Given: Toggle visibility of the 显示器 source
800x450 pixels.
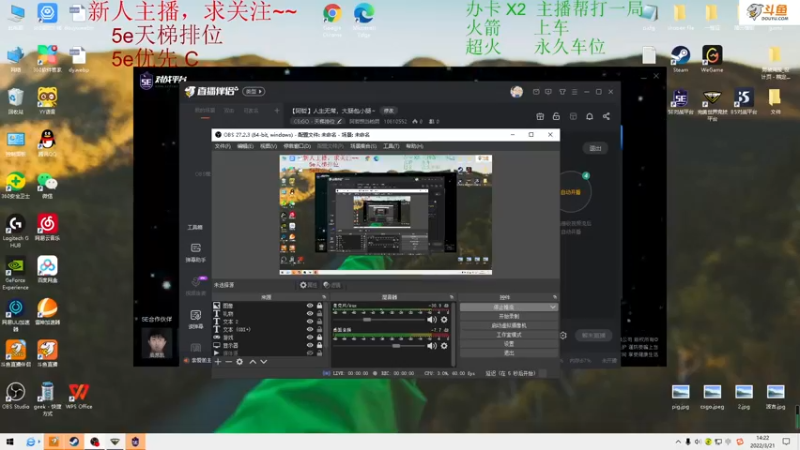Looking at the screenshot, I should point(310,345).
